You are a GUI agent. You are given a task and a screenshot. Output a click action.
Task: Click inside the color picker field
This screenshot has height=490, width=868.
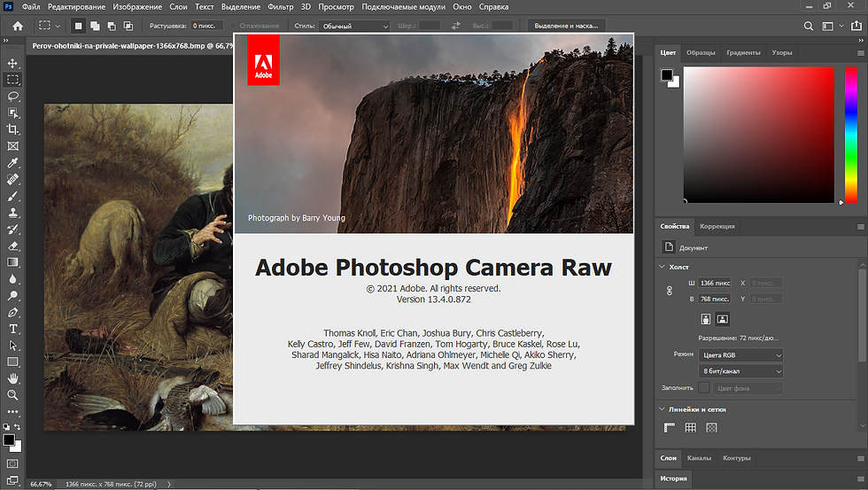[x=758, y=135]
